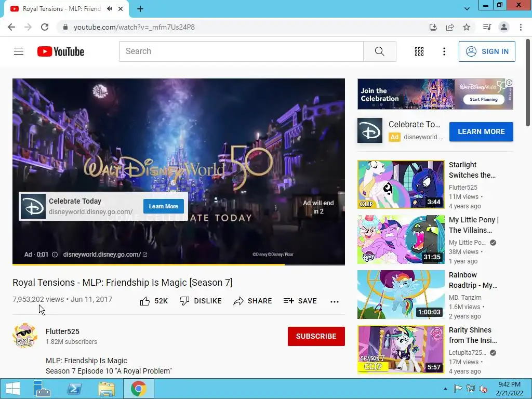Click SAVE to add to playlist
Image resolution: width=532 pixels, height=399 pixels.
click(x=300, y=301)
